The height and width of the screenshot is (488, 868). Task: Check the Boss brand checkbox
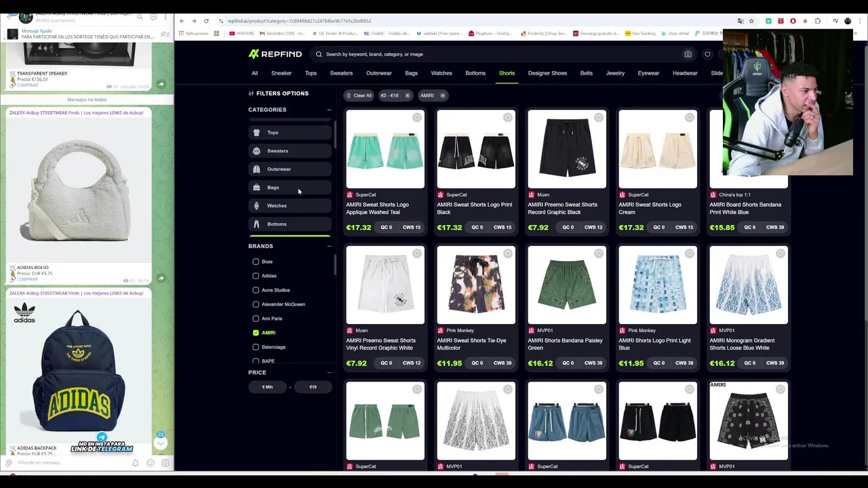tap(256, 262)
